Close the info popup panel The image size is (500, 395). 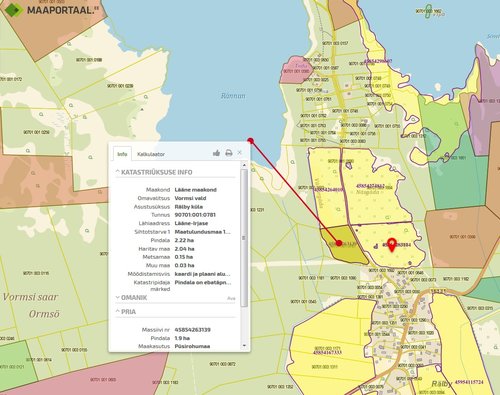pyautogui.click(x=240, y=152)
